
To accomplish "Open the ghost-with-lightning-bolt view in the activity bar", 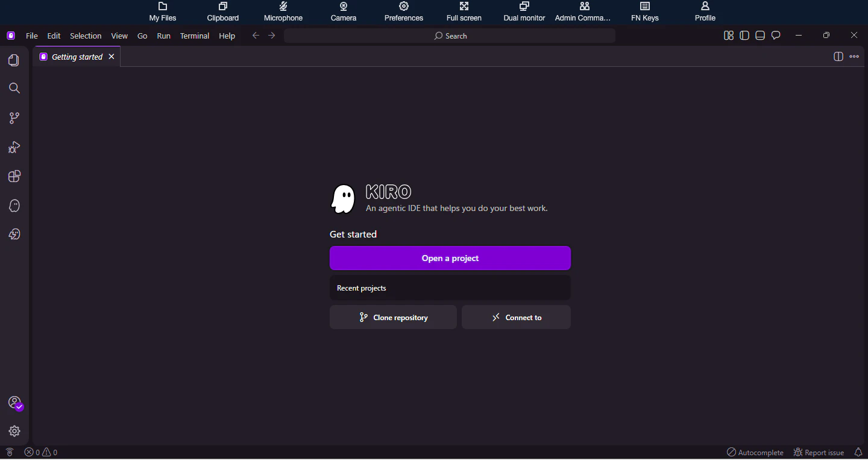I will point(14,235).
